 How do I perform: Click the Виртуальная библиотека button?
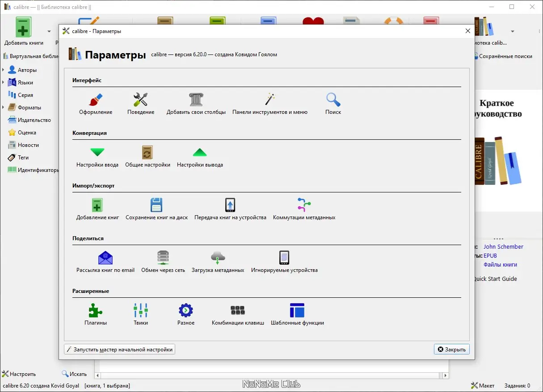click(x=30, y=56)
